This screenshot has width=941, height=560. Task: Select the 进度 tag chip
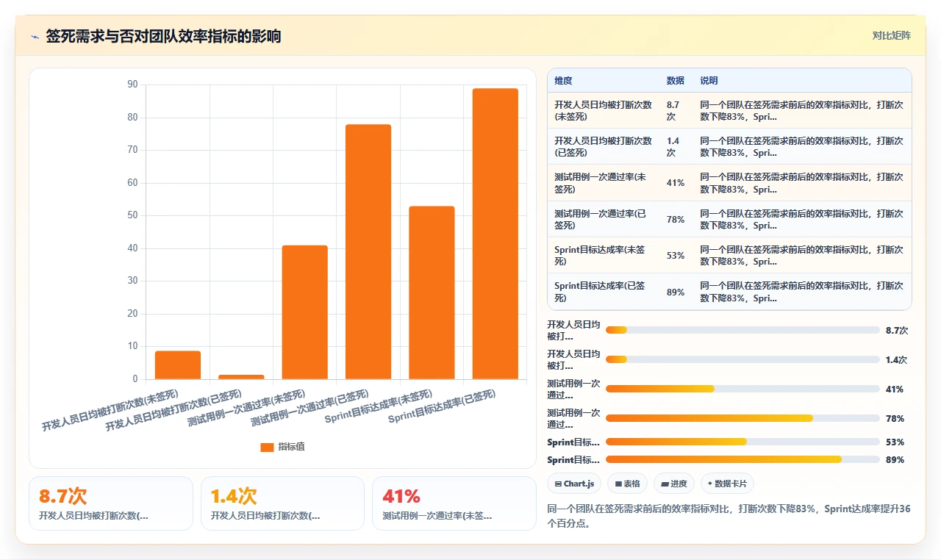673,484
